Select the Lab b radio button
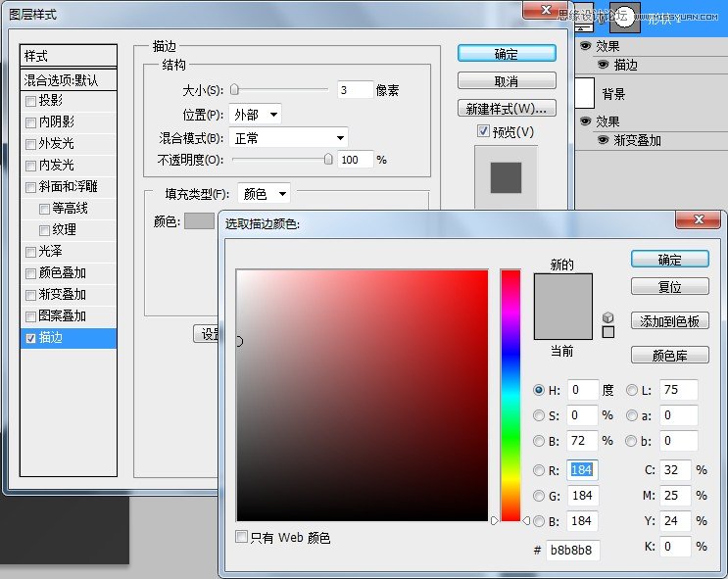The height and width of the screenshot is (579, 728). coord(631,441)
